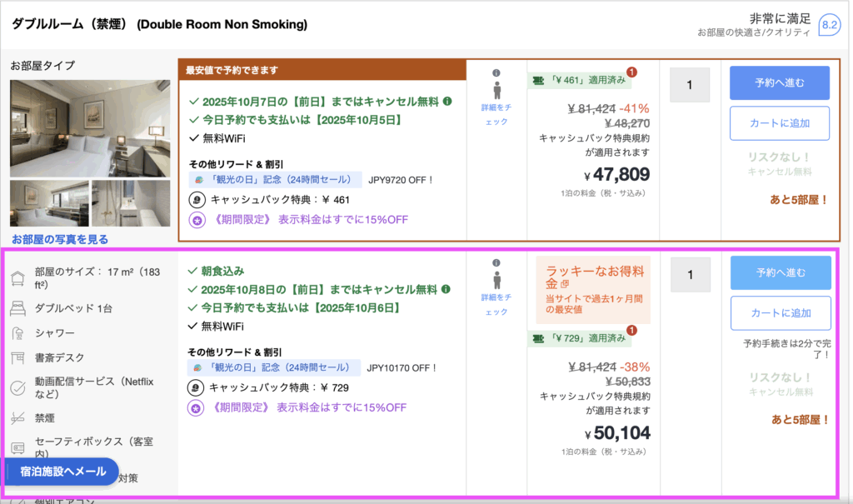
Task: Add the breakfast-included offer to cart
Action: pos(781,313)
